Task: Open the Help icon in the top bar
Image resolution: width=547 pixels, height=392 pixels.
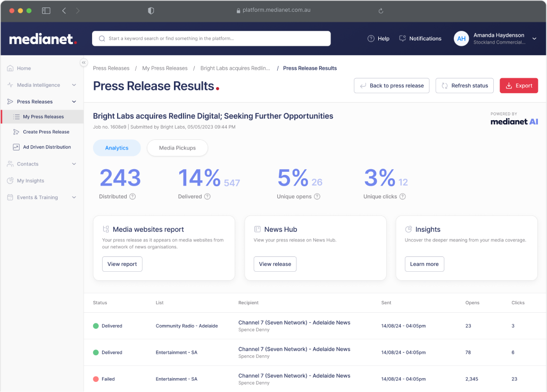Action: click(x=370, y=38)
